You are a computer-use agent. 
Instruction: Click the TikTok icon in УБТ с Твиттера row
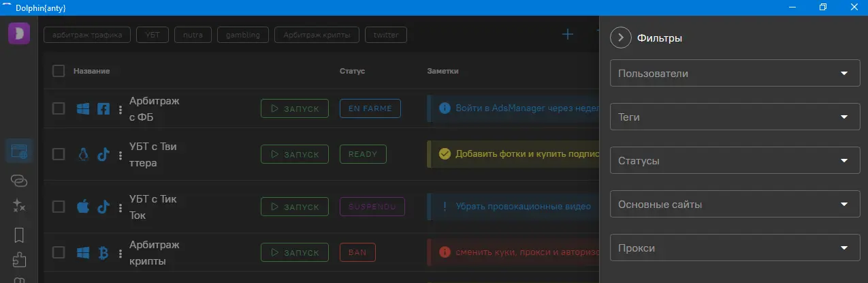click(x=103, y=154)
